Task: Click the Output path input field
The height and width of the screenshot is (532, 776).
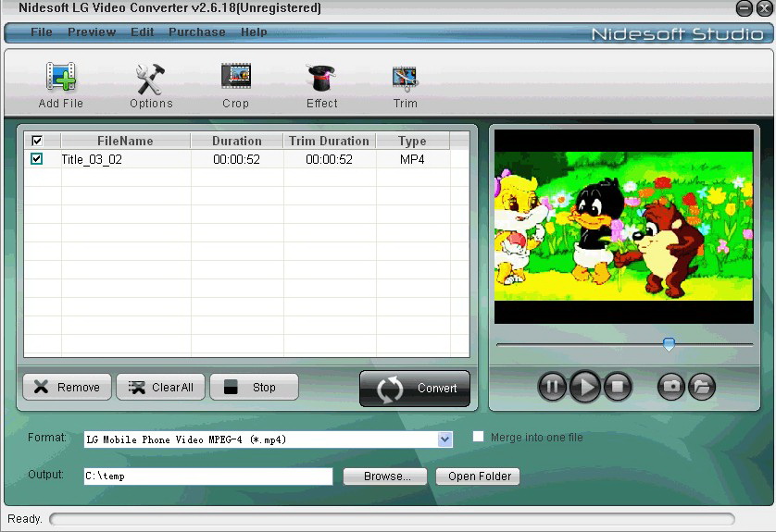Action: pyautogui.click(x=208, y=476)
